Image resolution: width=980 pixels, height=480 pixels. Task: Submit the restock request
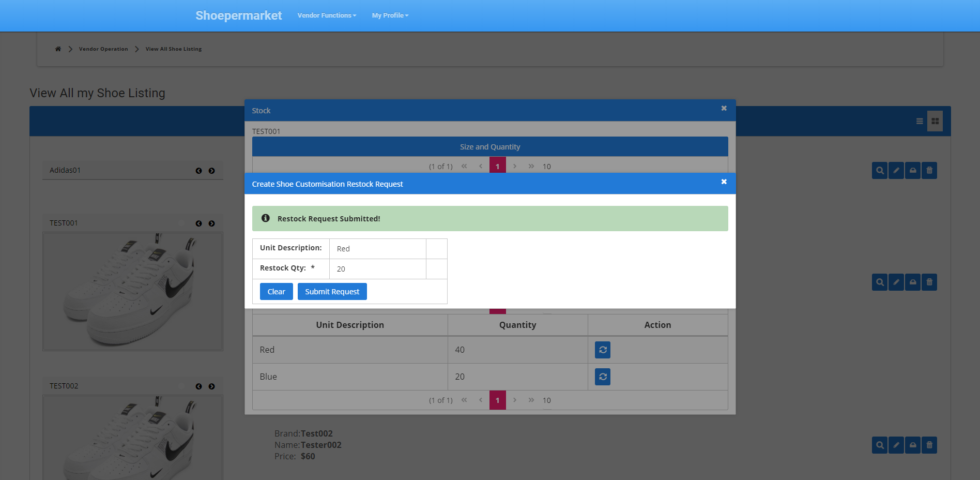point(332,292)
